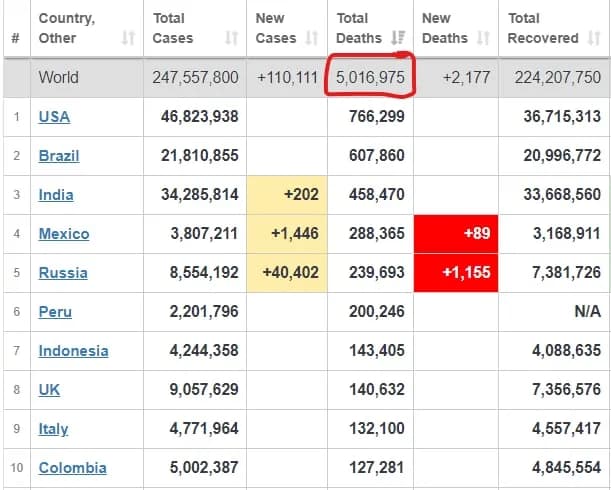The height and width of the screenshot is (490, 611).
Task: Select Indonesia recovered 4,088,635
Action: (x=567, y=350)
